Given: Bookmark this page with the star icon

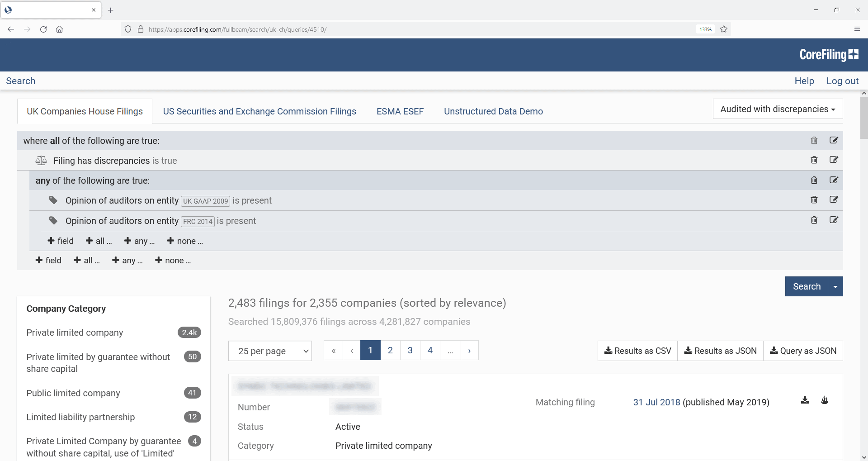Looking at the screenshot, I should [x=724, y=29].
